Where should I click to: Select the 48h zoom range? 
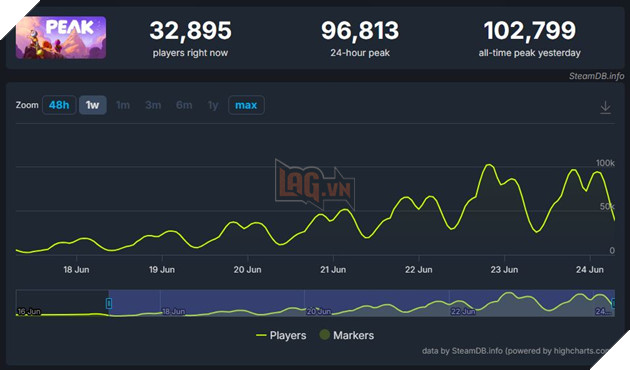tap(59, 105)
